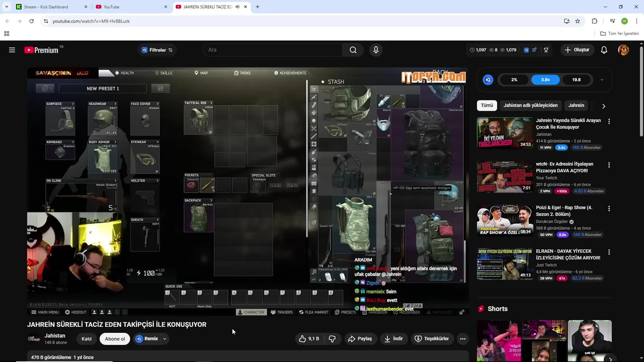The image size is (644, 362).
Task: Click the Jahistan channel name link
Action: pyautogui.click(x=55, y=335)
